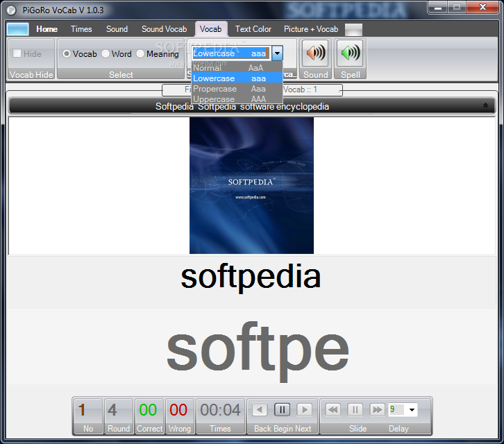Close the PiGoRo VoCab window
Viewport: 504px width, 444px height.
(482, 8)
